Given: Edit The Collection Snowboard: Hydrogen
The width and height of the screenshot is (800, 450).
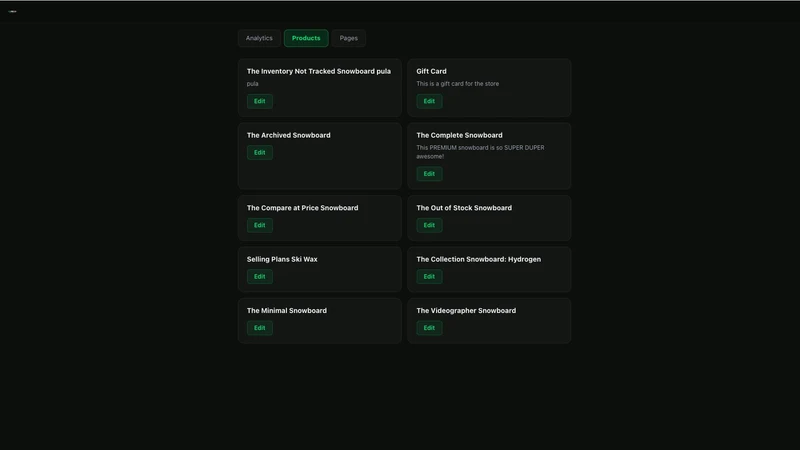Looking at the screenshot, I should [x=429, y=277].
